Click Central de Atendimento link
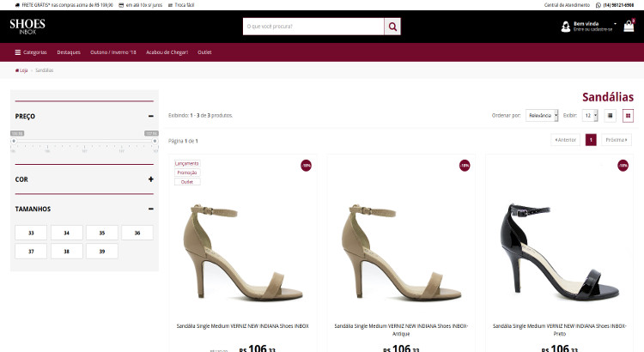The height and width of the screenshot is (352, 644). pos(567,5)
